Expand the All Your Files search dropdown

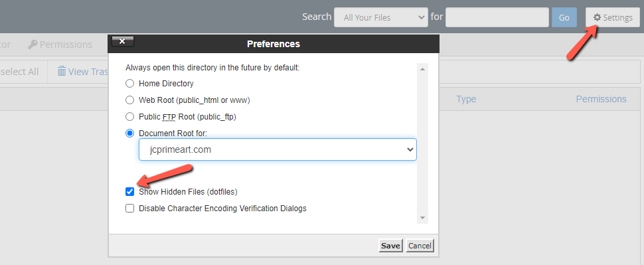tap(380, 18)
